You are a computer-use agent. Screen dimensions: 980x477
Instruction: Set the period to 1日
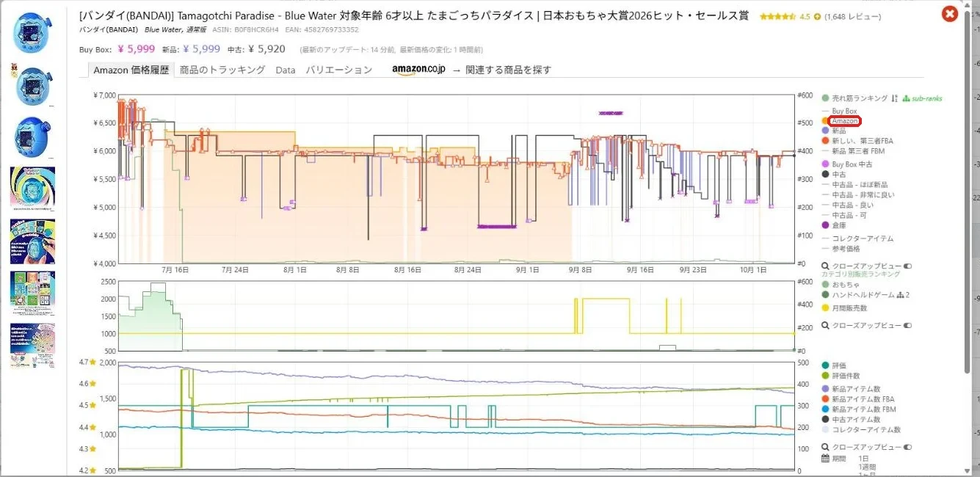tap(863, 458)
